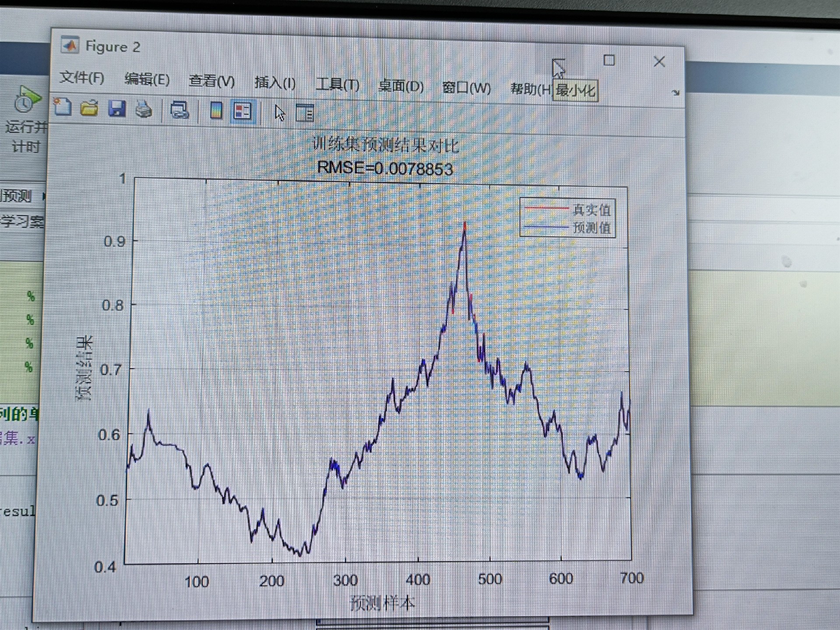
Task: Open the 文件(F) menu
Action: (x=82, y=78)
